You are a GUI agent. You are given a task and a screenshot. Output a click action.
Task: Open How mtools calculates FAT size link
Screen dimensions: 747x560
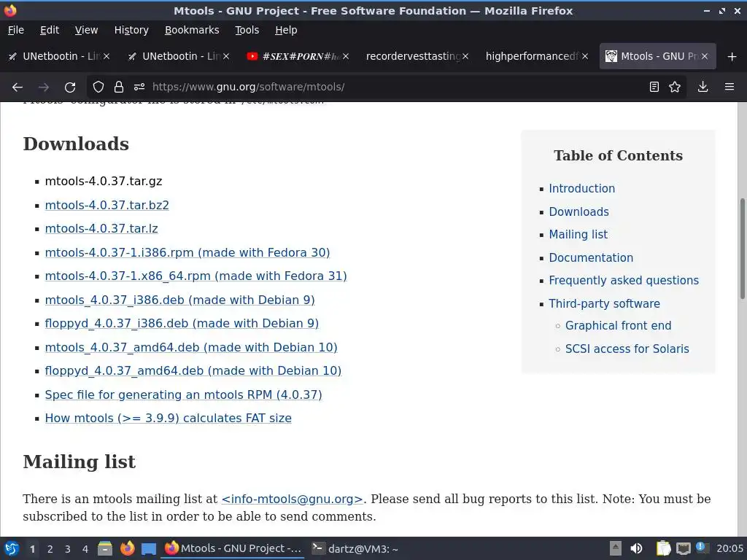[169, 418]
